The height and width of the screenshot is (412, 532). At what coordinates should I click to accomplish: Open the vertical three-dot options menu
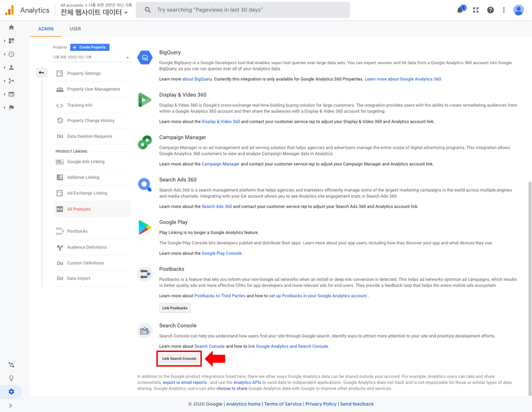504,10
